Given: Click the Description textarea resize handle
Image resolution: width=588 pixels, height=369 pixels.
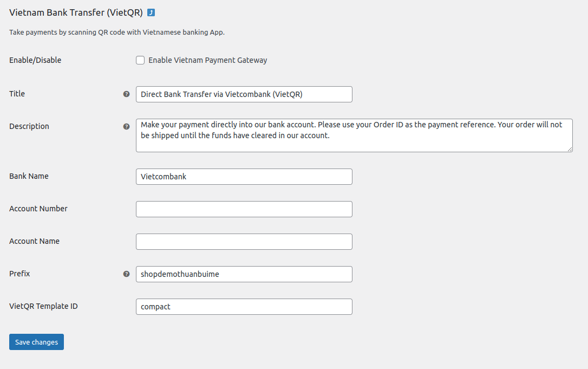Looking at the screenshot, I should tap(570, 149).
